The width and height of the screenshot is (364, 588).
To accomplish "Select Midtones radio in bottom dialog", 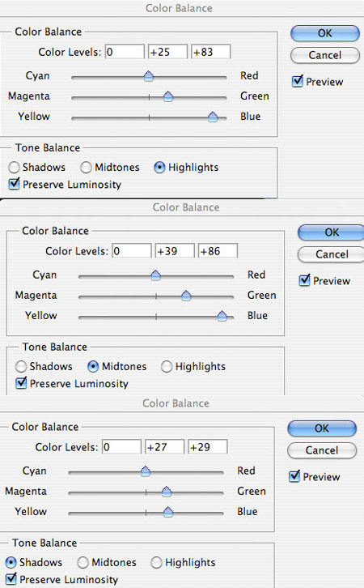I will (x=83, y=563).
